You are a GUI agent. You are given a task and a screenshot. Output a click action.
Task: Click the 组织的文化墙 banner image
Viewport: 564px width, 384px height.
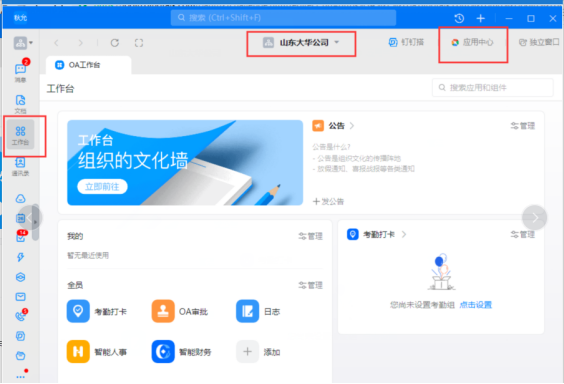185,163
